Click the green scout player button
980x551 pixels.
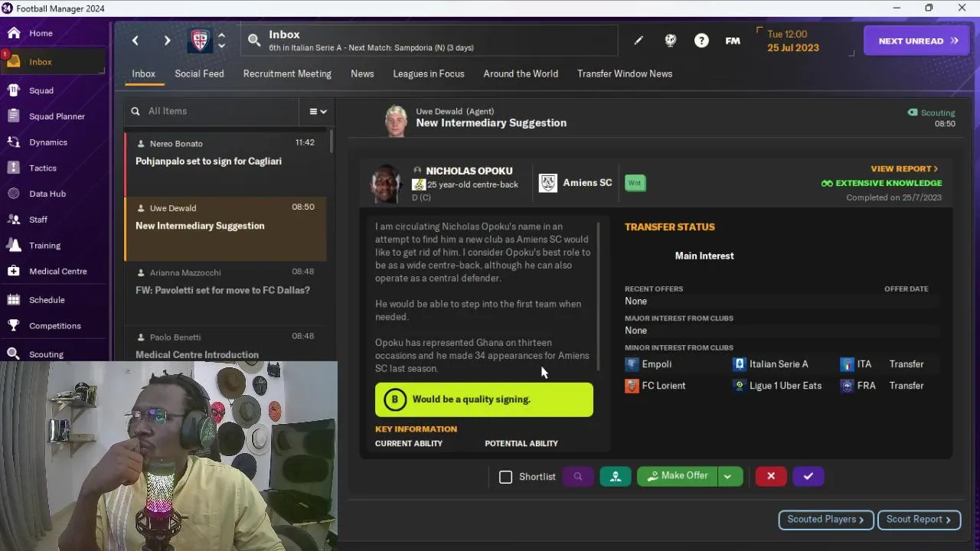(x=616, y=476)
